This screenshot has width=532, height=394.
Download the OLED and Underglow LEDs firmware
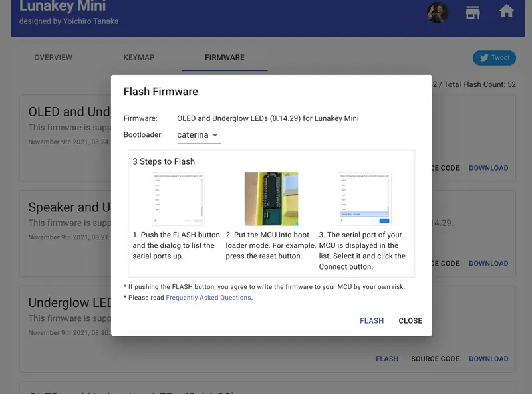[x=488, y=168]
